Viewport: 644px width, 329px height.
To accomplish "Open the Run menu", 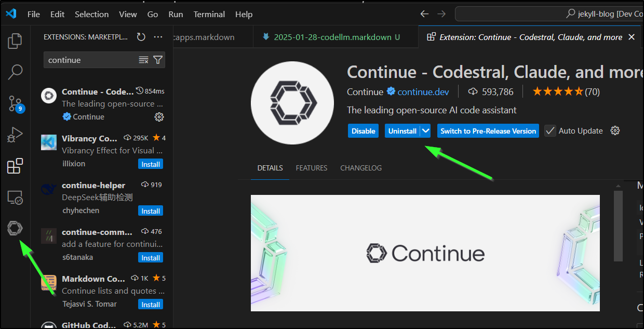I will [x=176, y=14].
